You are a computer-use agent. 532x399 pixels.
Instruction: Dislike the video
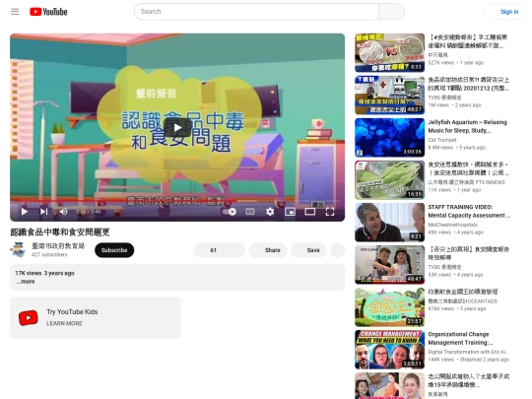[233, 250]
